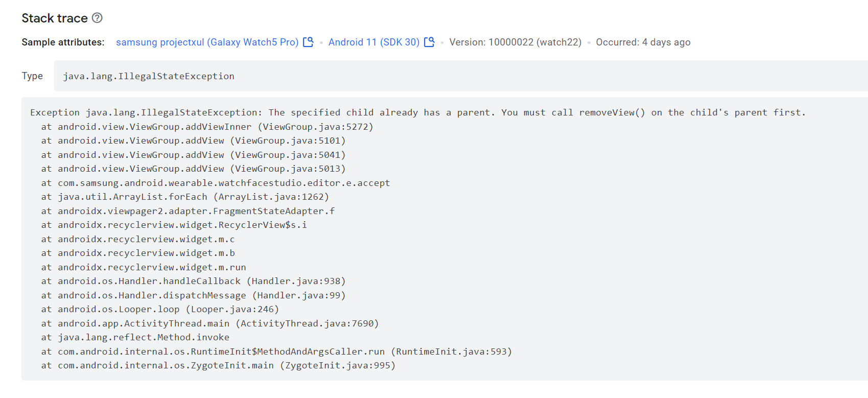Click the Sample attributes label

[63, 42]
